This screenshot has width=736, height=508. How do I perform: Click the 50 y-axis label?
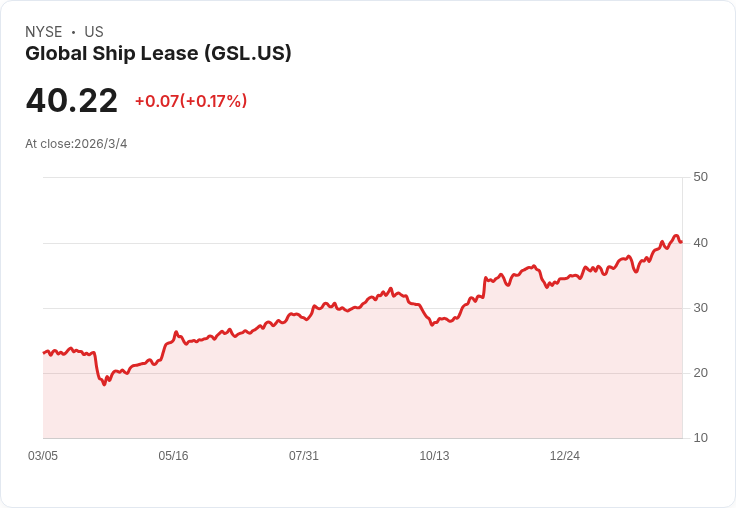tap(701, 177)
